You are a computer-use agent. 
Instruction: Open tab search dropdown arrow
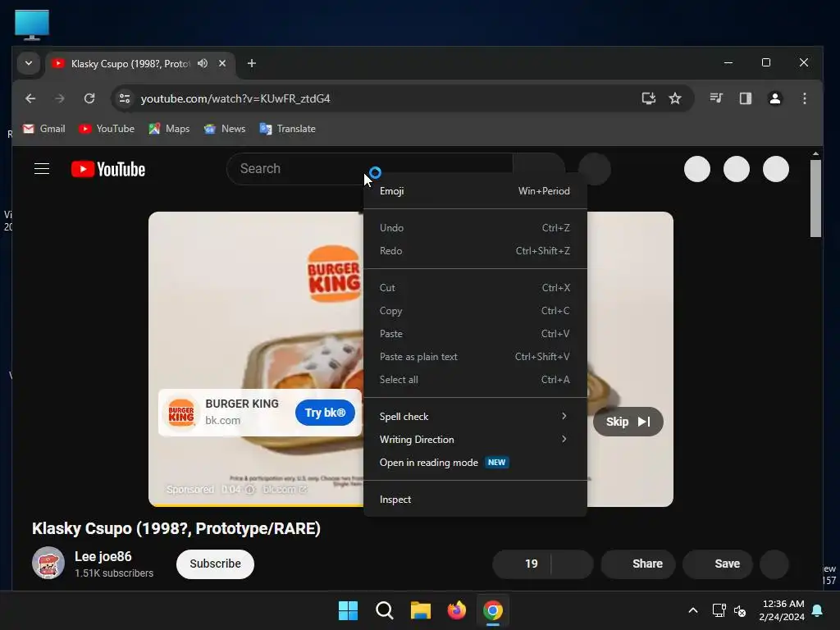[x=29, y=63]
